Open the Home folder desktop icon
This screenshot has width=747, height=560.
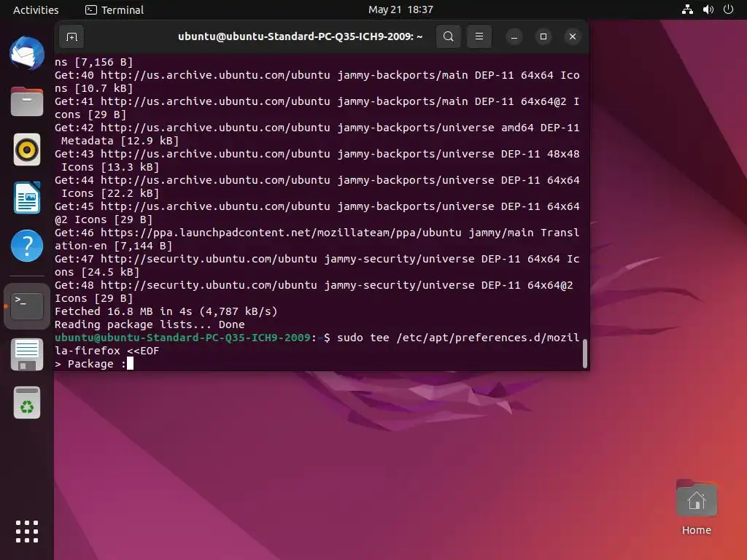tap(697, 507)
